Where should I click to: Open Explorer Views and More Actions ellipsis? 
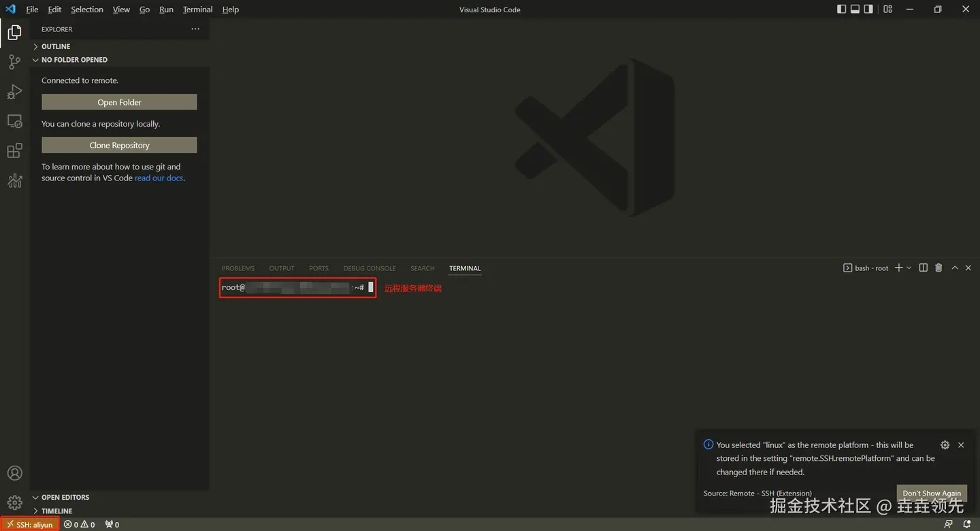(195, 29)
